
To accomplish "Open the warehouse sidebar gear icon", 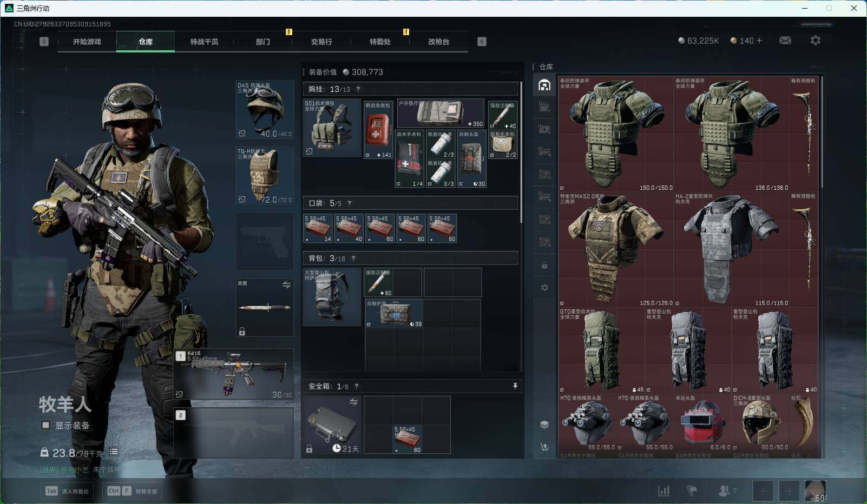I will [544, 288].
